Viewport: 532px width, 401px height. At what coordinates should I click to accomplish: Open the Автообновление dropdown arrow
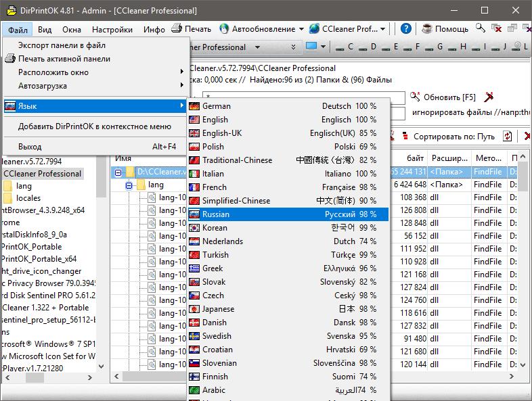point(301,29)
